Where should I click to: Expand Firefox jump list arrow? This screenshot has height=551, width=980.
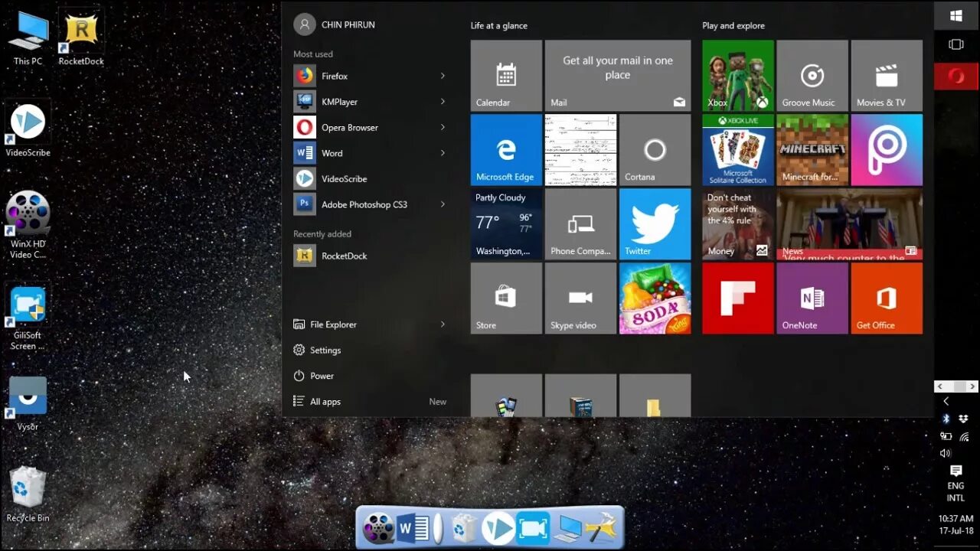coord(443,76)
